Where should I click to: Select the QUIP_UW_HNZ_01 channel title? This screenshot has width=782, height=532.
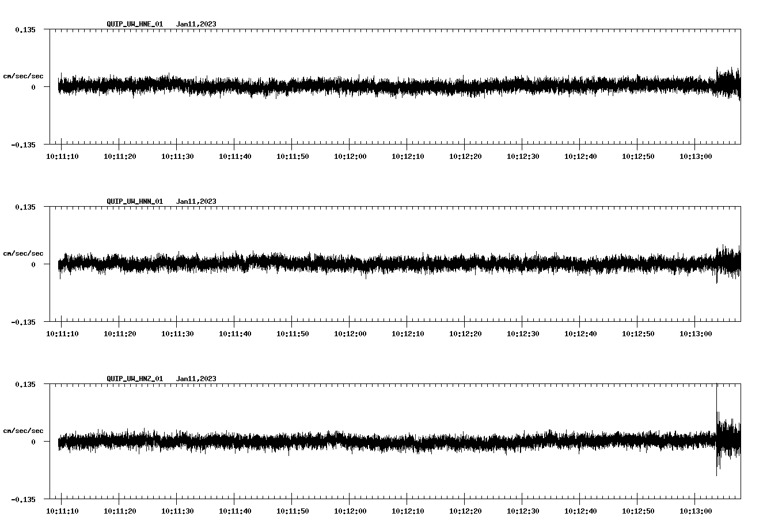click(x=134, y=378)
